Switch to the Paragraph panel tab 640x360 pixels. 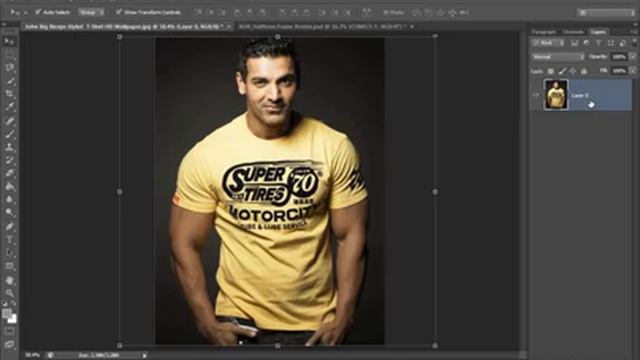point(544,31)
